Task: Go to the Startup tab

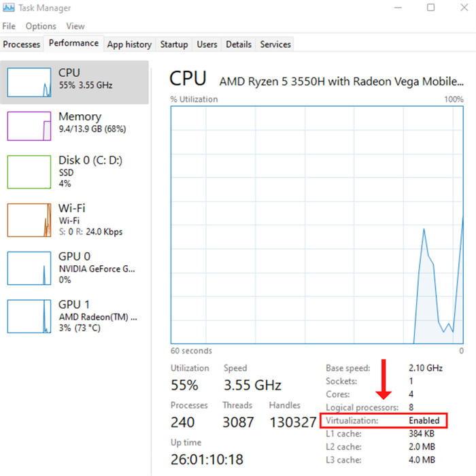Action: click(174, 44)
